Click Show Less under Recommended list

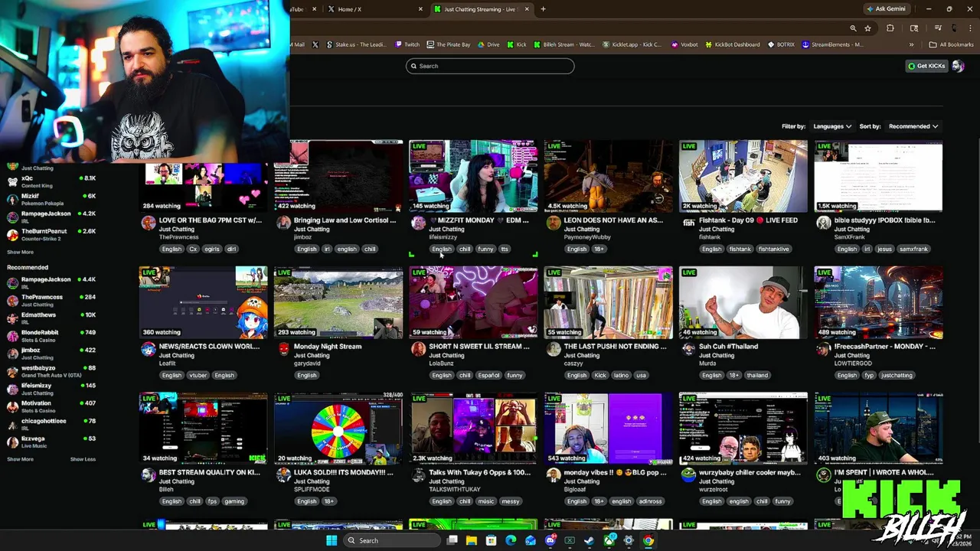click(x=83, y=459)
